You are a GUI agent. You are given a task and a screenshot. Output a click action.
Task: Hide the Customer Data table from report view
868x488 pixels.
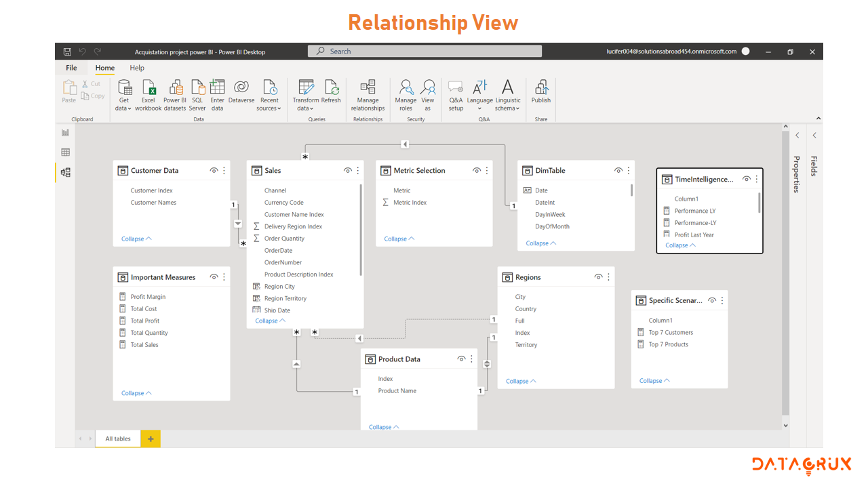coord(214,170)
